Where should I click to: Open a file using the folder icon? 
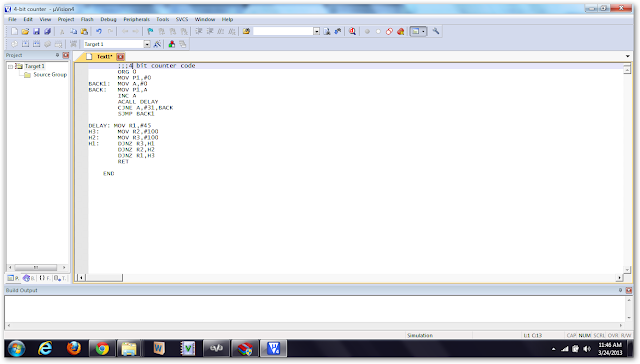tap(25, 31)
